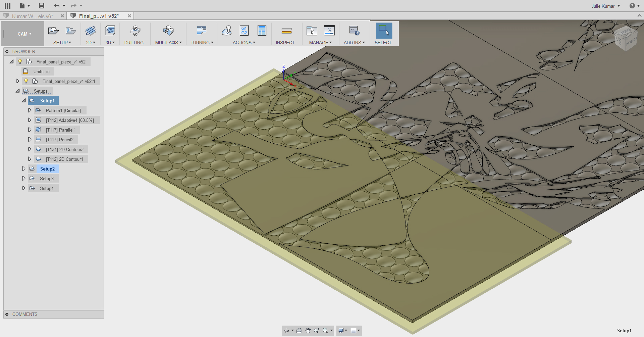Image resolution: width=644 pixels, height=337 pixels.
Task: Open the Setup Sheet icon
Action: point(262,31)
